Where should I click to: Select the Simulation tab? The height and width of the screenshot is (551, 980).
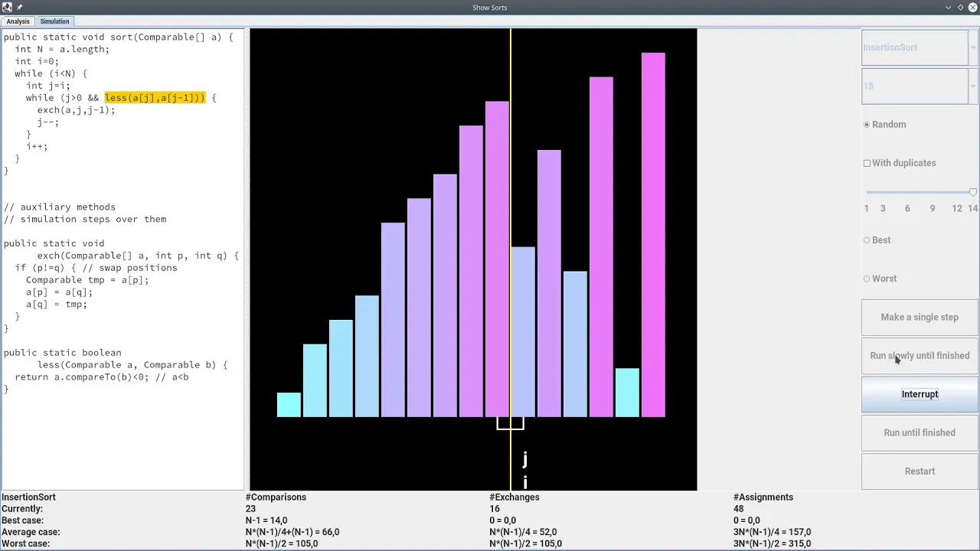(54, 21)
